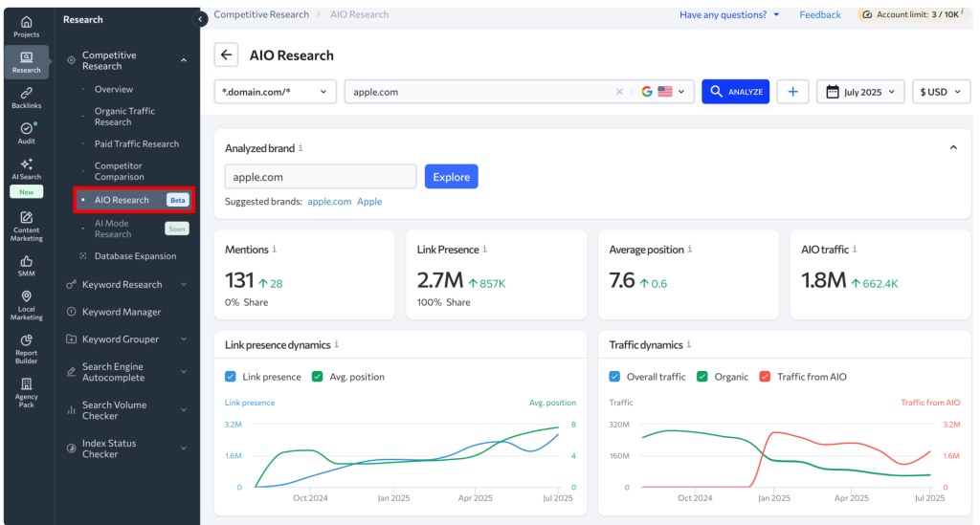
Task: Select Organic Traffic Research in the sidebar
Action: 124,117
